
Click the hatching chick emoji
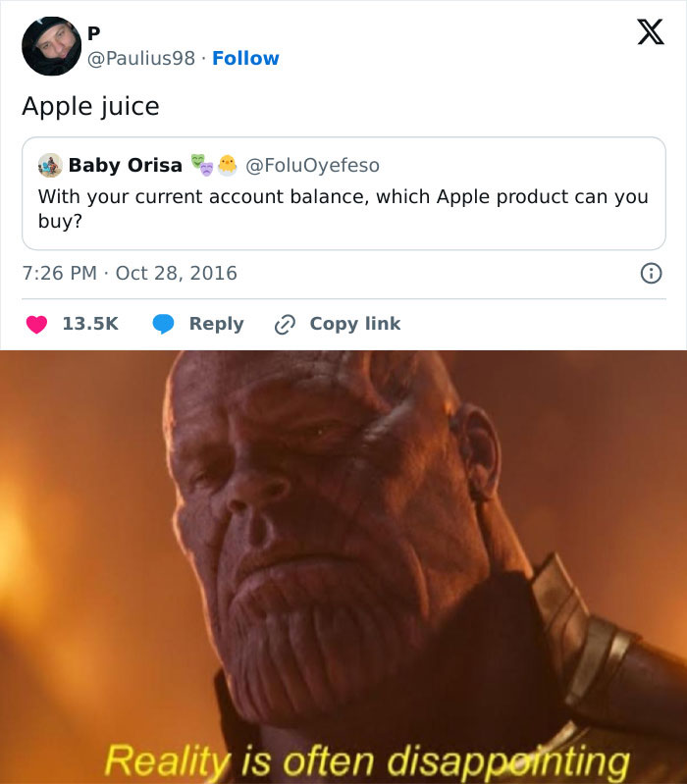point(227,164)
